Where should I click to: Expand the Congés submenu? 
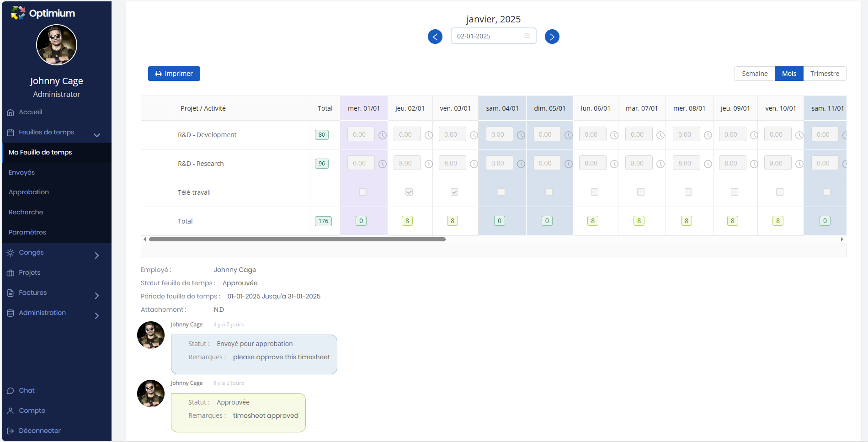[97, 256]
